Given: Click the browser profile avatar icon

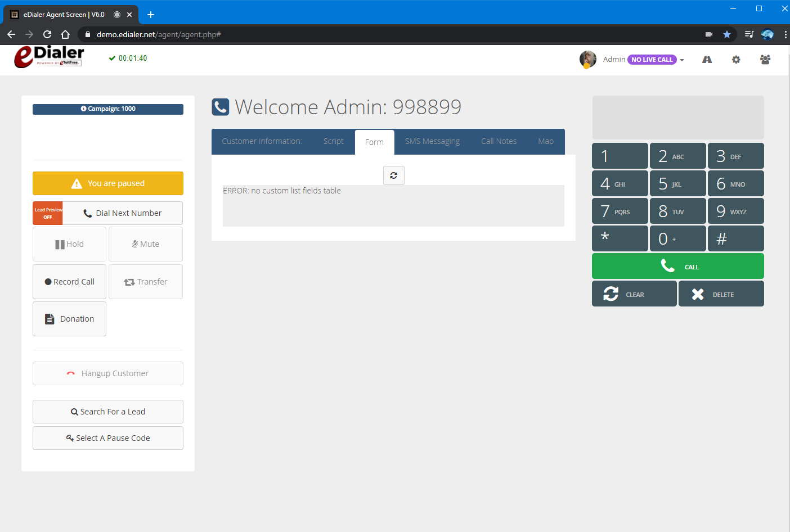Looking at the screenshot, I should (767, 34).
